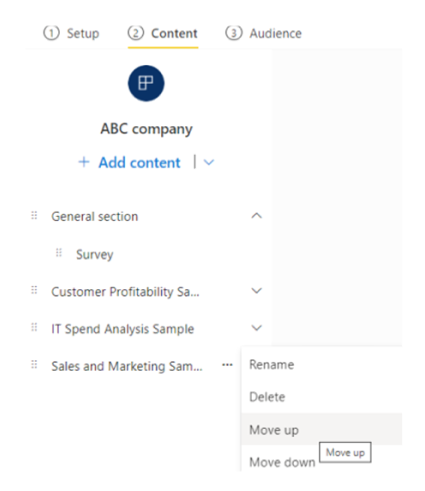Expand IT Spend Analysis Sample chevron
The image size is (425, 491).
tap(256, 328)
